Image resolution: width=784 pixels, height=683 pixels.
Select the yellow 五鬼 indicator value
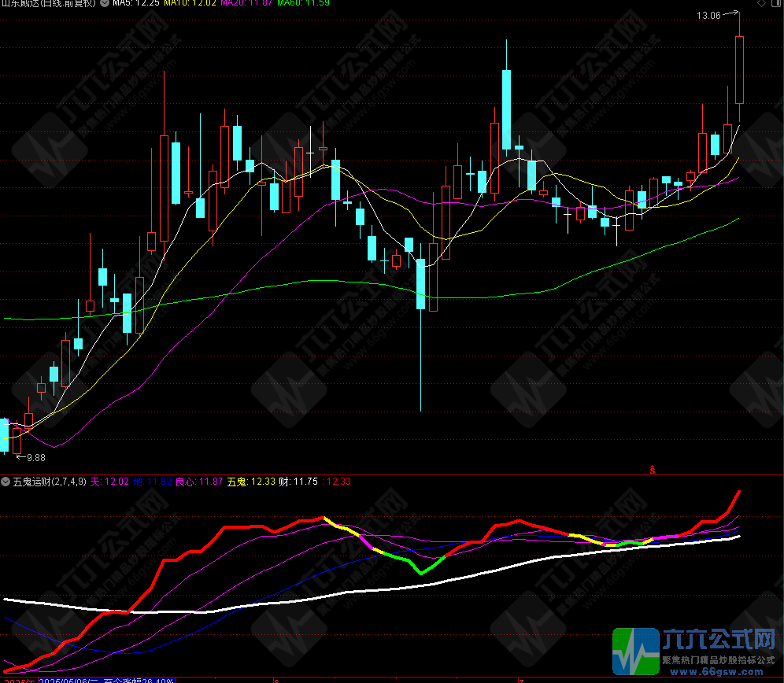[x=251, y=482]
